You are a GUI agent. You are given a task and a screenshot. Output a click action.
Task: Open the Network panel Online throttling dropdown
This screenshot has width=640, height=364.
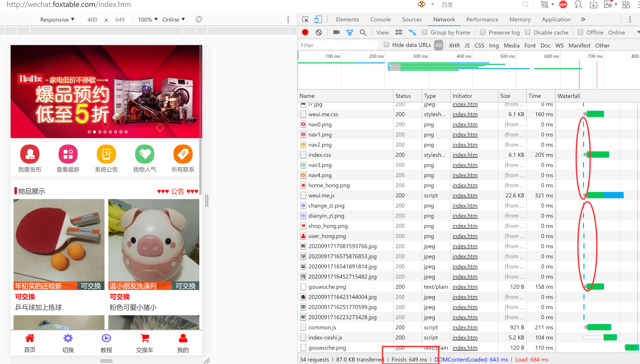[x=624, y=33]
